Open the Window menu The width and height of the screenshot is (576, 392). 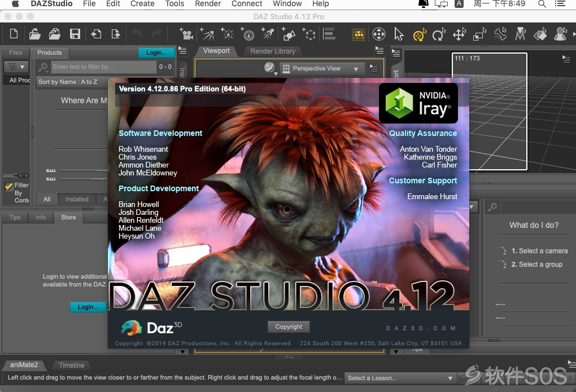pos(287,4)
